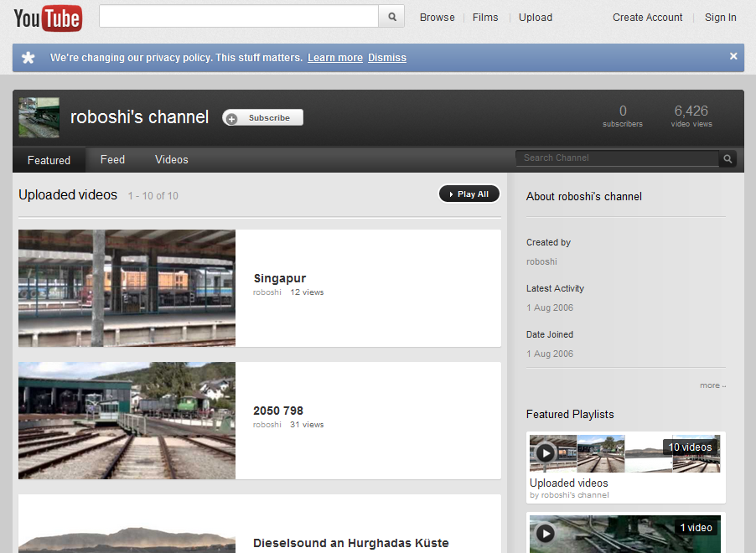Open roboshi's channel avatar image
The width and height of the screenshot is (756, 553).
coord(39,117)
